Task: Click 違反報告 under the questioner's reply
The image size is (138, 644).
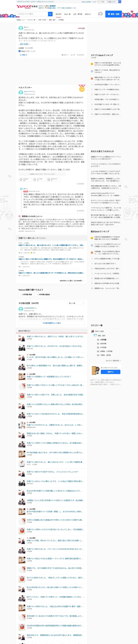Action: 80,211
